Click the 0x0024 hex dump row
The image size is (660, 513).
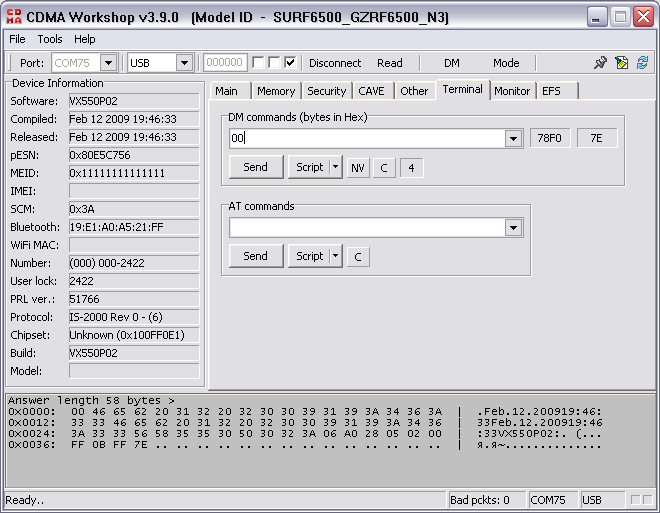click(305, 433)
